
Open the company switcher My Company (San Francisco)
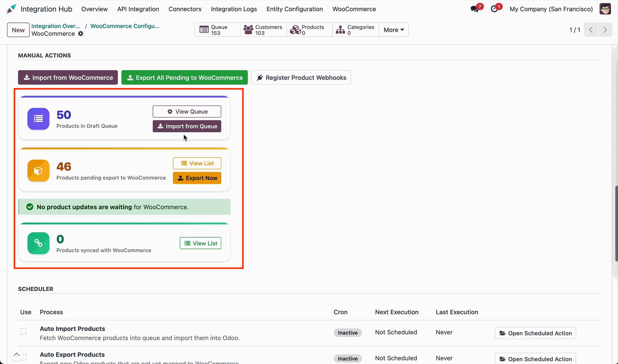(x=551, y=9)
